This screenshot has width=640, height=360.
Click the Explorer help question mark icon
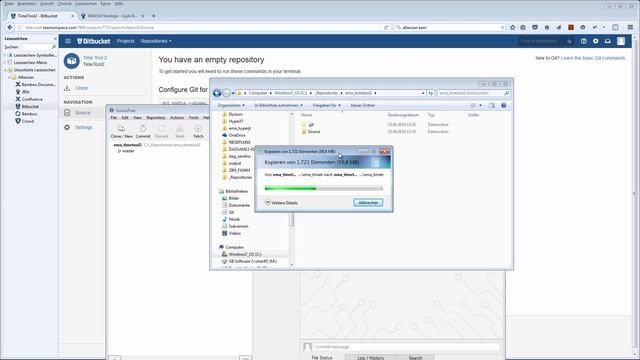click(x=504, y=105)
